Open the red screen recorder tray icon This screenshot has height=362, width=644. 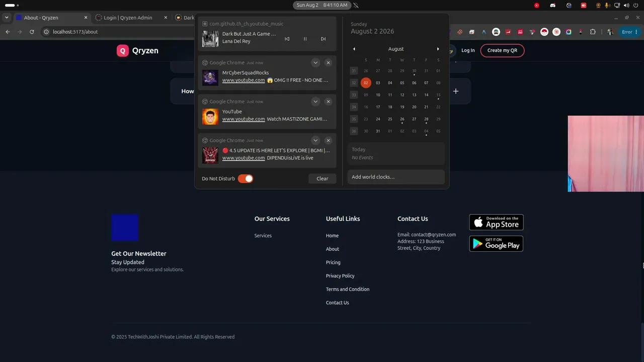pyautogui.click(x=584, y=5)
